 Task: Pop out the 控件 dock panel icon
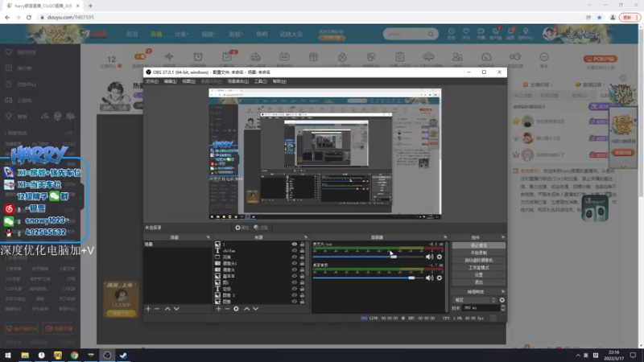tap(502, 237)
